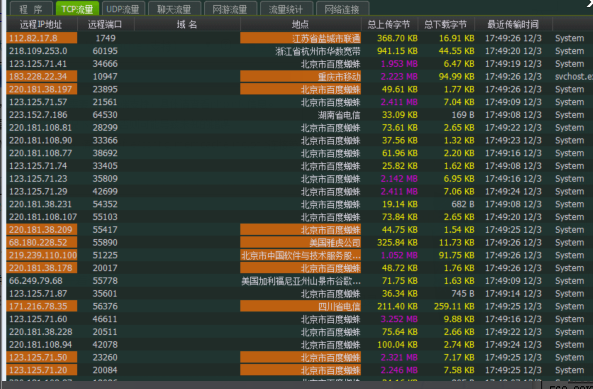Sort by the 总下载字节 column header
The width and height of the screenshot is (593, 389).
point(446,25)
